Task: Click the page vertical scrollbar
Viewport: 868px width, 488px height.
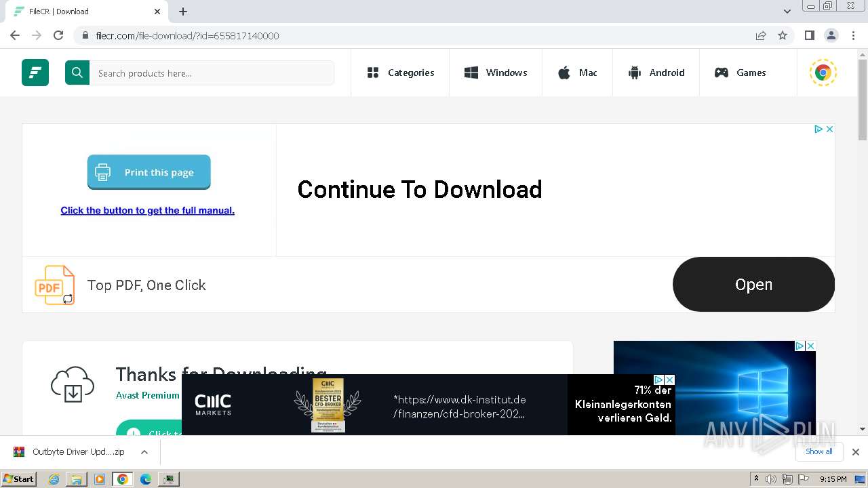Action: pyautogui.click(x=863, y=100)
